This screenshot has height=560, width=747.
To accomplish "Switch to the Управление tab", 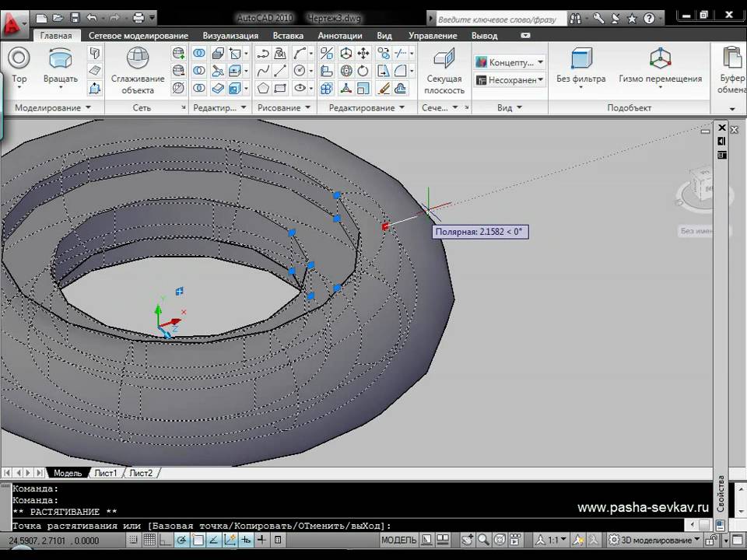I will pos(433,36).
